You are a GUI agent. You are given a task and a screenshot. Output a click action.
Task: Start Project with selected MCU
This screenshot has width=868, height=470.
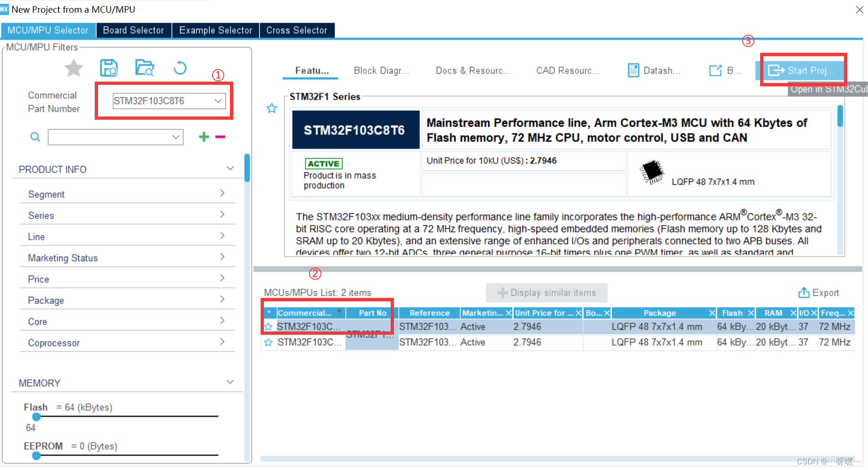pos(801,71)
